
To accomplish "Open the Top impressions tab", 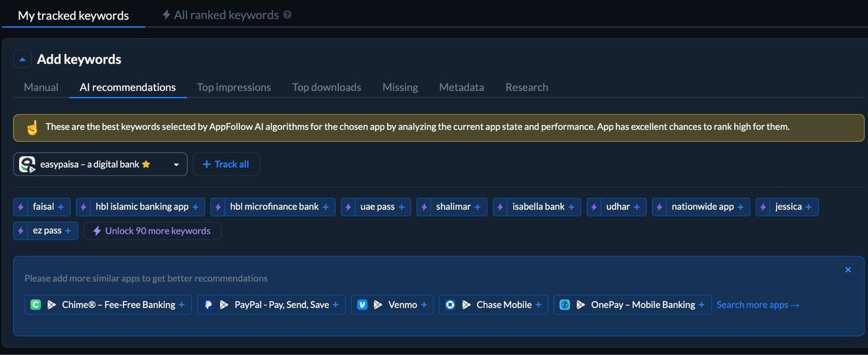I will coord(234,87).
